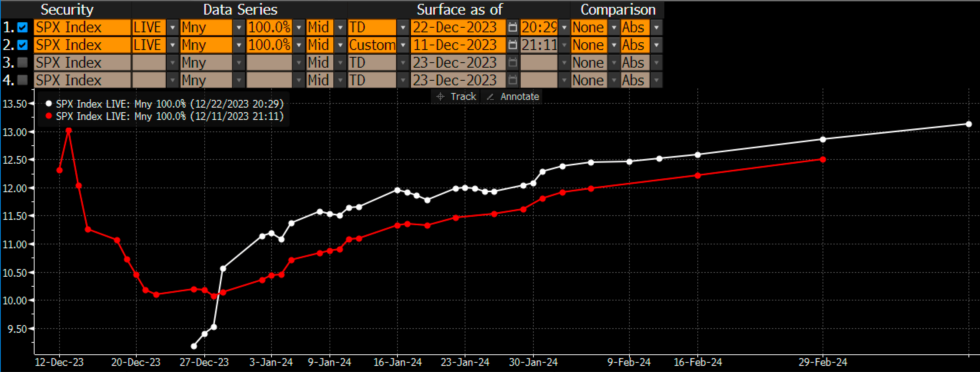
Task: Edit the 21:11 time field
Action: (x=539, y=45)
